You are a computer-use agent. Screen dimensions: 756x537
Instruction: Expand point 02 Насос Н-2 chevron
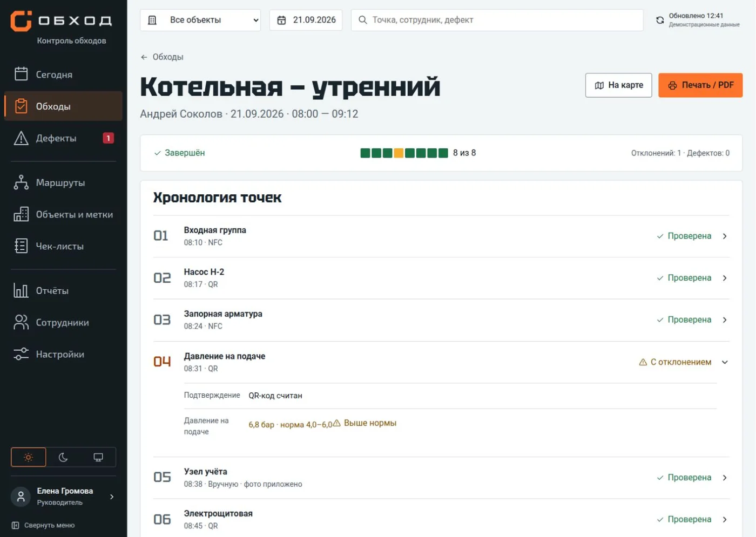[x=725, y=278]
